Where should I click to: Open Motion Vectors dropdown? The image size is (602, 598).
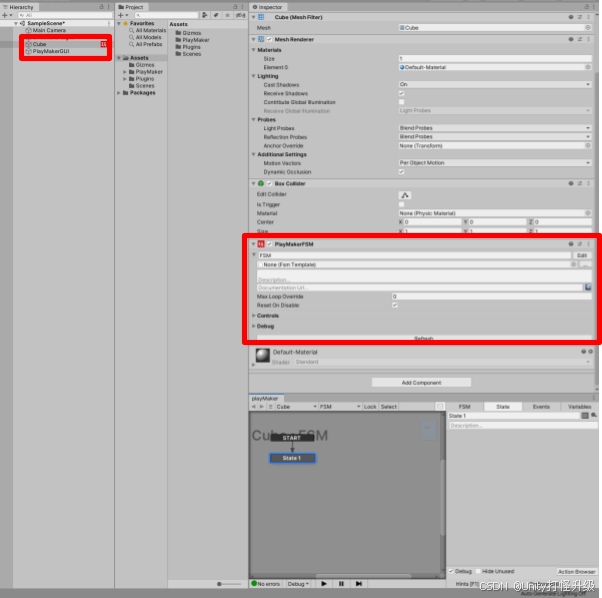click(495, 163)
